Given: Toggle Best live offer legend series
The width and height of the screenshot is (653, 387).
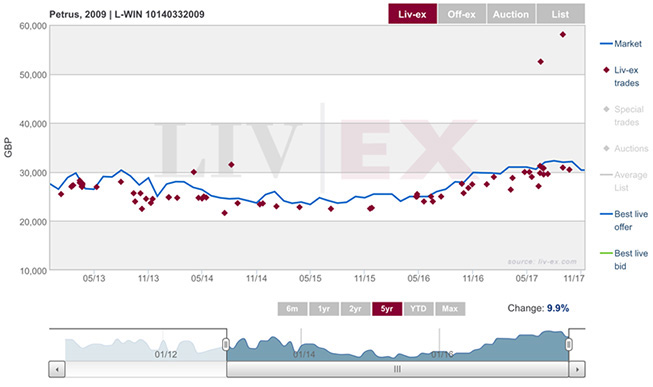Looking at the screenshot, I should tap(624, 220).
